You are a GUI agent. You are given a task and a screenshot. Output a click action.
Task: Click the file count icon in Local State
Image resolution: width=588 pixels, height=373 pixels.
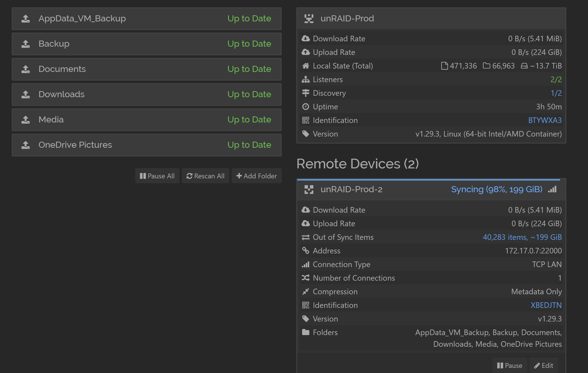(445, 66)
